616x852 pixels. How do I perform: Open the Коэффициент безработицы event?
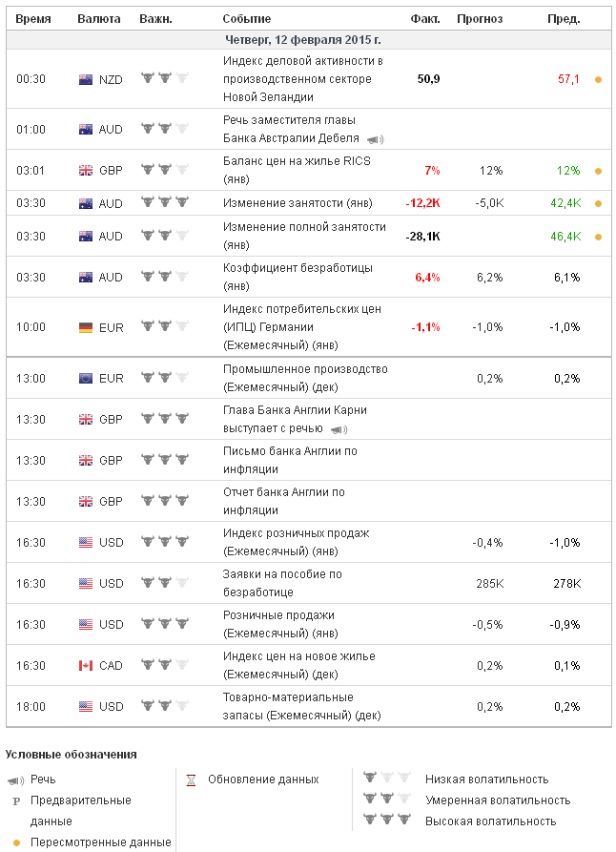[x=297, y=277]
